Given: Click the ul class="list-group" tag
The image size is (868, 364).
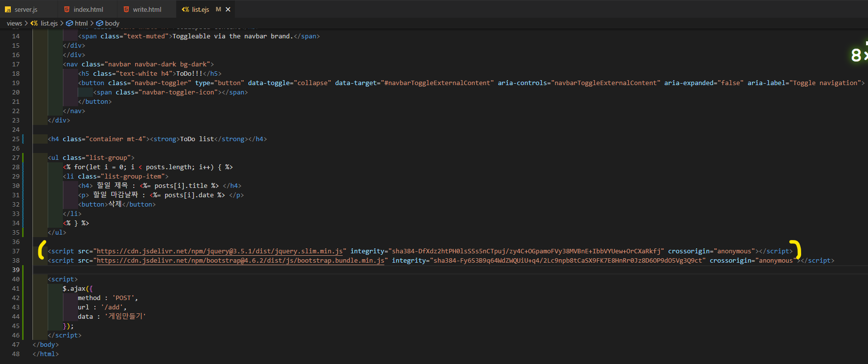Looking at the screenshot, I should click(x=91, y=157).
